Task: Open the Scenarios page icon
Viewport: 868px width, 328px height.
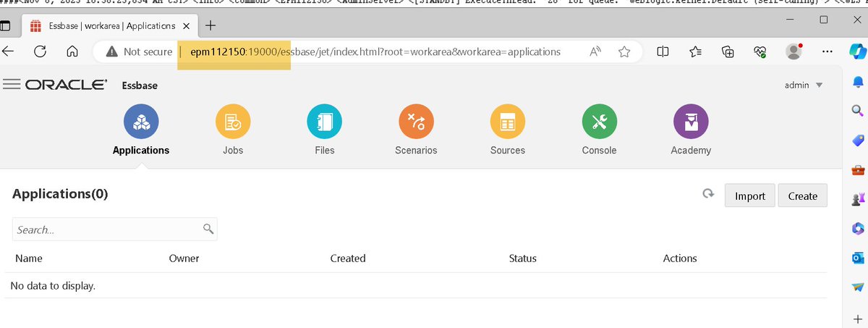Action: coord(416,122)
